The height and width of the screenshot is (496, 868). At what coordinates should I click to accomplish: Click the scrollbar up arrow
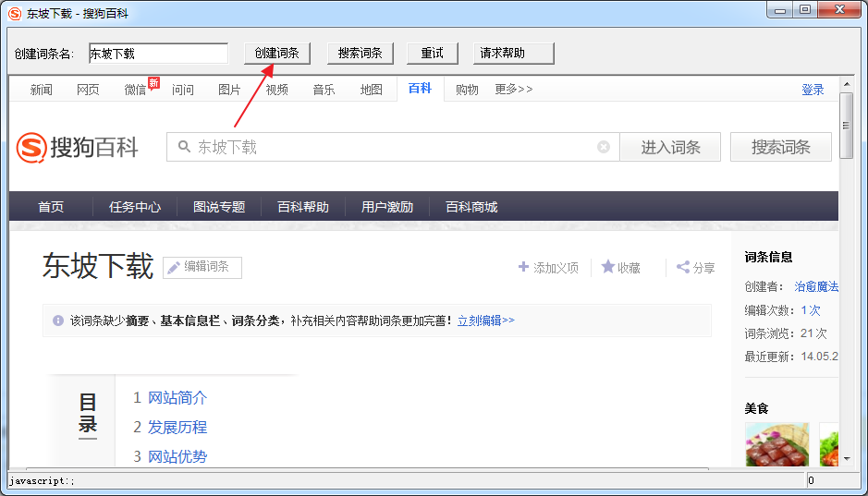click(847, 84)
